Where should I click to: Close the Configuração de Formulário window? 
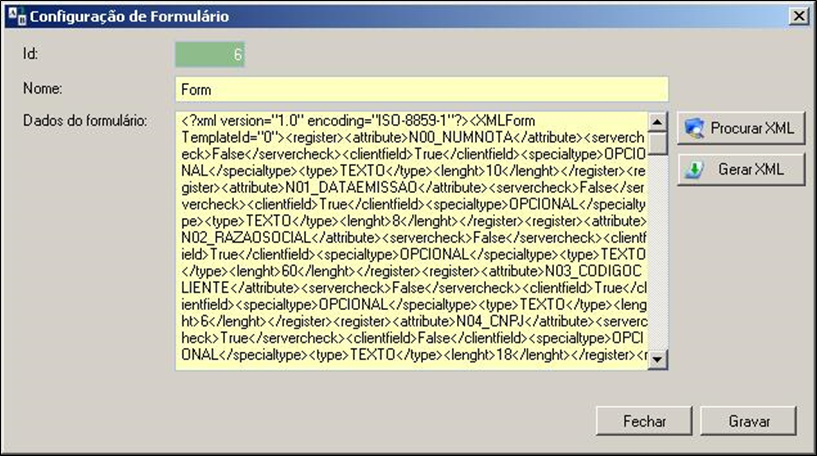pyautogui.click(x=799, y=16)
